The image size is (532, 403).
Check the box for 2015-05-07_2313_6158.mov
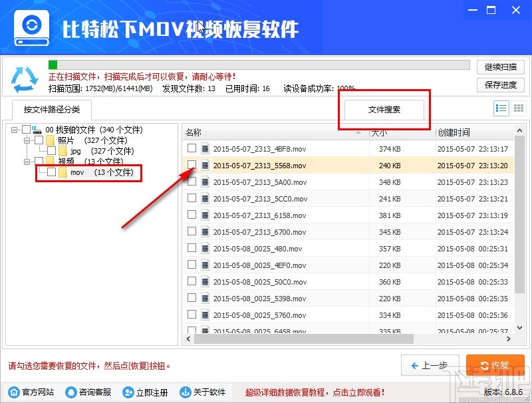(192, 214)
